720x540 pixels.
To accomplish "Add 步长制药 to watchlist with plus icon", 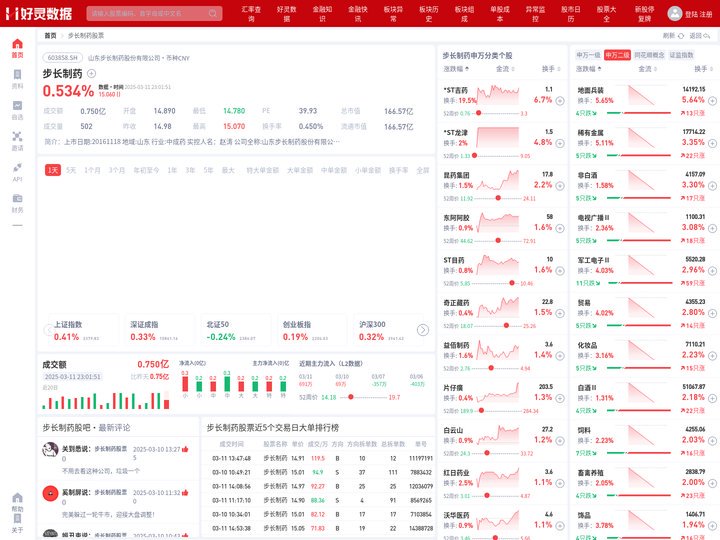I will tap(91, 73).
